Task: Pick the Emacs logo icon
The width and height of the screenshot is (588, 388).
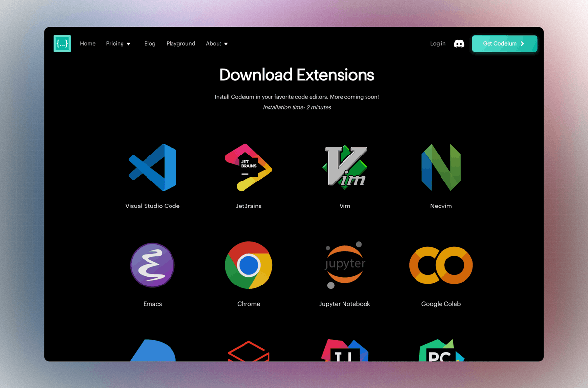Action: point(152,265)
